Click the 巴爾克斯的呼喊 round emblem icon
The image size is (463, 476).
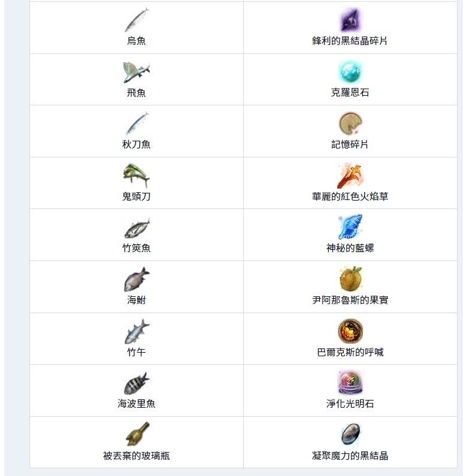click(x=350, y=331)
